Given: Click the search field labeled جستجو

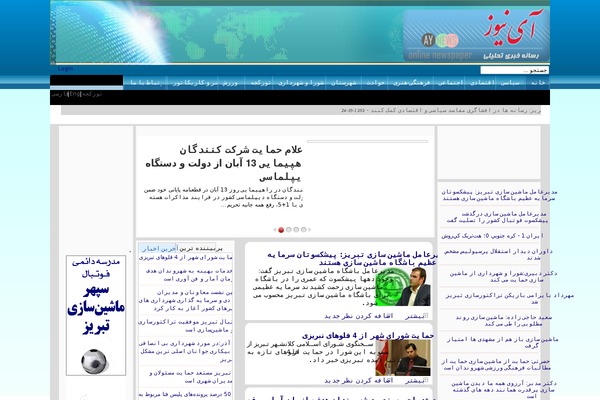Looking at the screenshot, I should (x=515, y=70).
